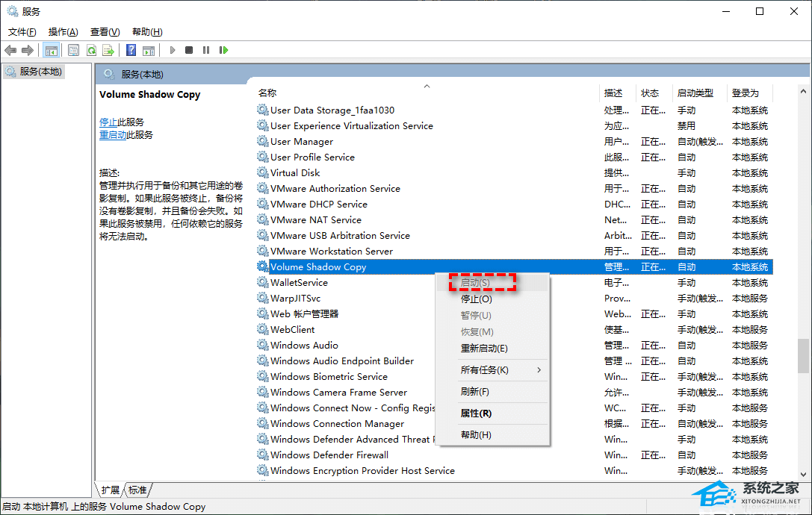
Task: Sort by the 名称 column header
Action: point(427,93)
